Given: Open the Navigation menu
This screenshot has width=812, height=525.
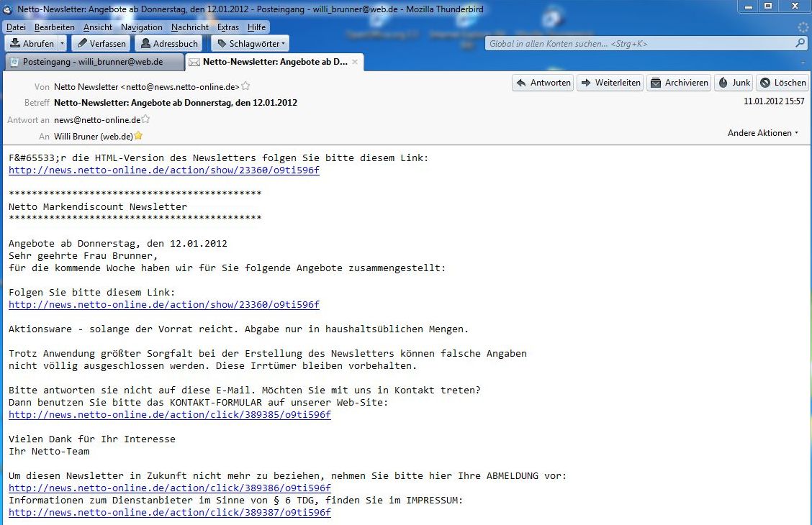Looking at the screenshot, I should coord(141,27).
